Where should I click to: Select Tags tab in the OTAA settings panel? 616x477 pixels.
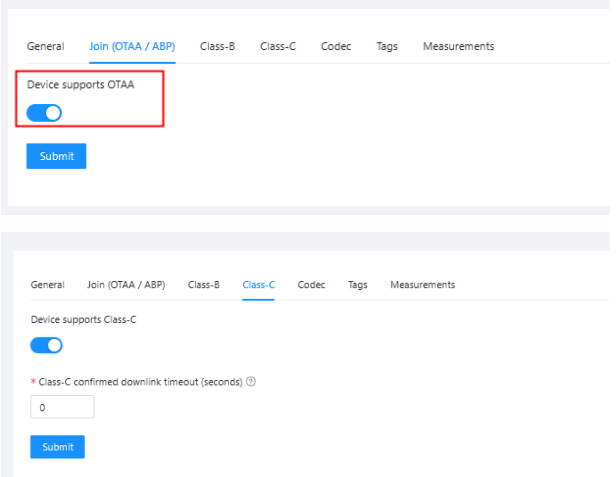click(x=387, y=46)
